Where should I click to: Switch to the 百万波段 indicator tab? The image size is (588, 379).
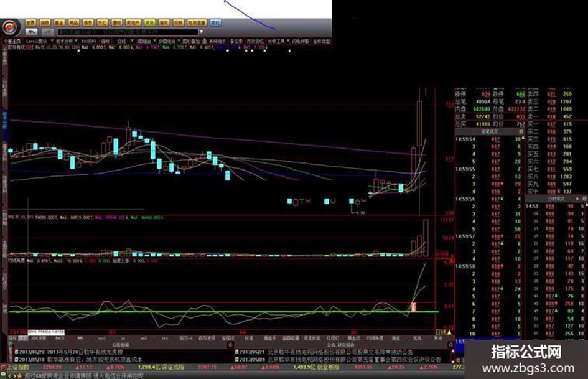click(x=207, y=338)
